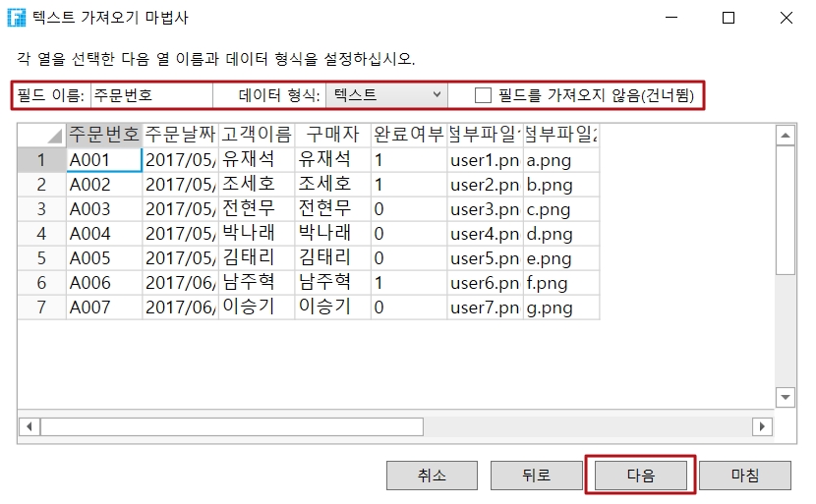Click the 취소 button

[433, 476]
